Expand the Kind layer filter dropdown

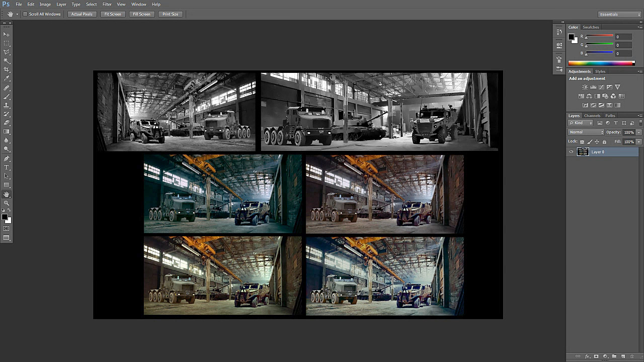coord(581,123)
